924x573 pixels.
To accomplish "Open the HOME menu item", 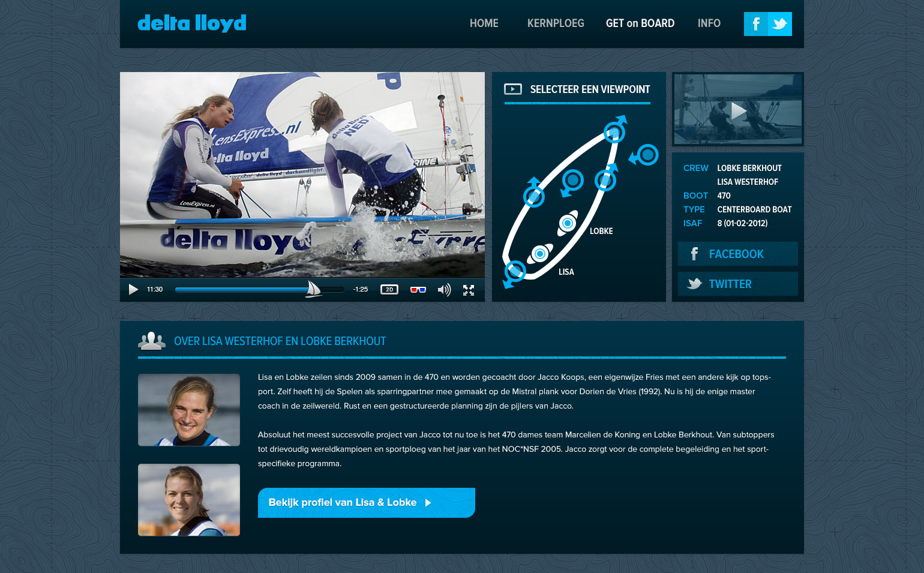I will click(484, 23).
